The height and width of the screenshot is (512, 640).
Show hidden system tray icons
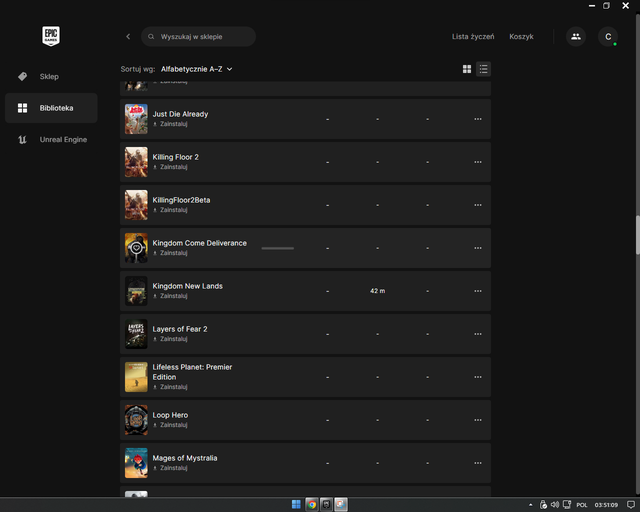tap(531, 505)
